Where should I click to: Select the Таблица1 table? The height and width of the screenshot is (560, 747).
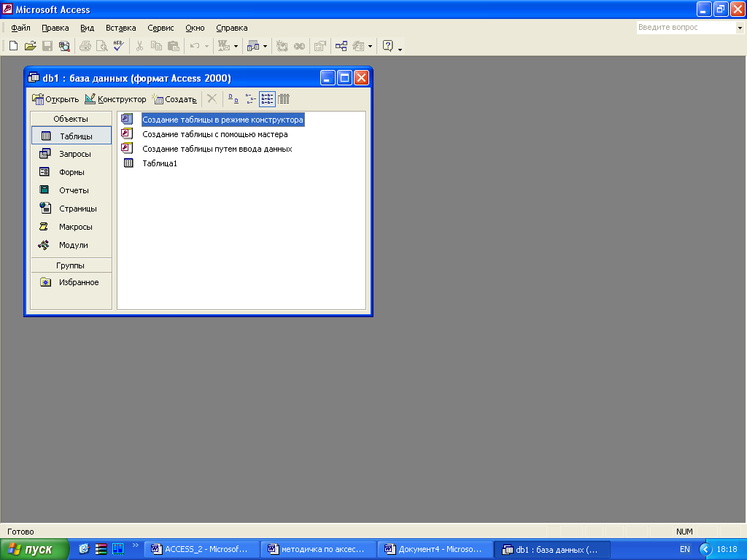(x=160, y=163)
